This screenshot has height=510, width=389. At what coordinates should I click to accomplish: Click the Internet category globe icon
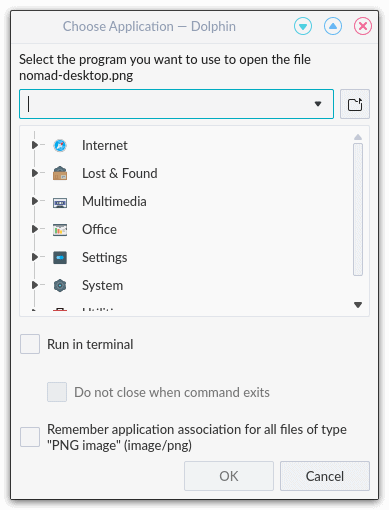(x=60, y=146)
